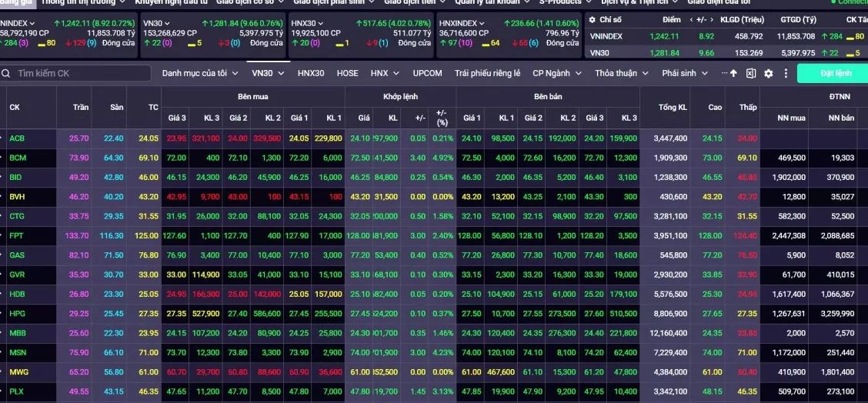Click the gear icon beside Chỉ số
The height and width of the screenshot is (403, 868).
593,18
